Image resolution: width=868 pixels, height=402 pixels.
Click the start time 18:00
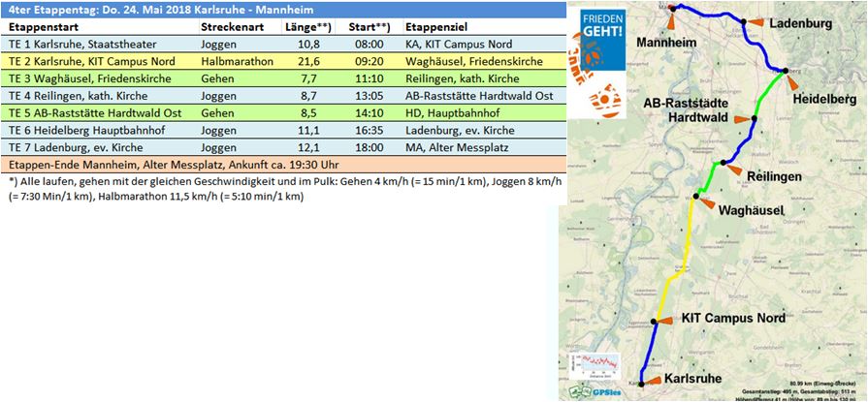pos(370,147)
